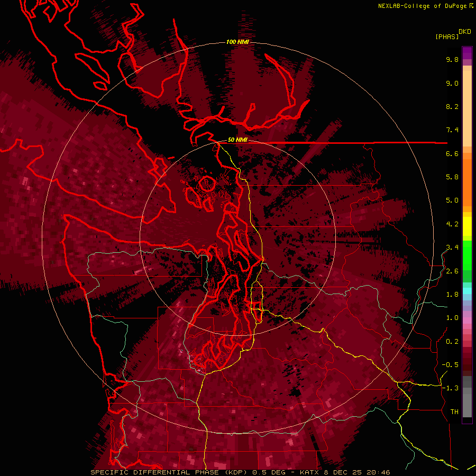Click the 6.6 scale value
The width and height of the screenshot is (476, 476).
[452, 153]
